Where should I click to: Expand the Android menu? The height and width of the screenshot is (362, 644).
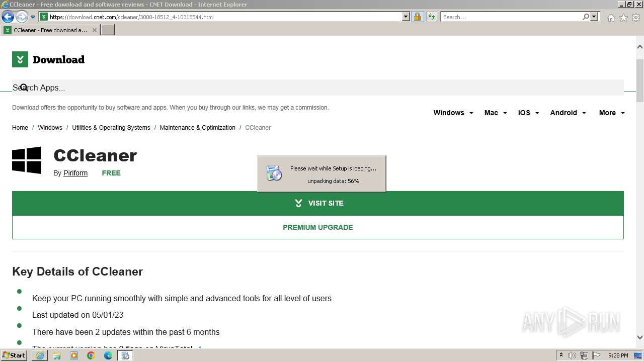tap(568, 113)
